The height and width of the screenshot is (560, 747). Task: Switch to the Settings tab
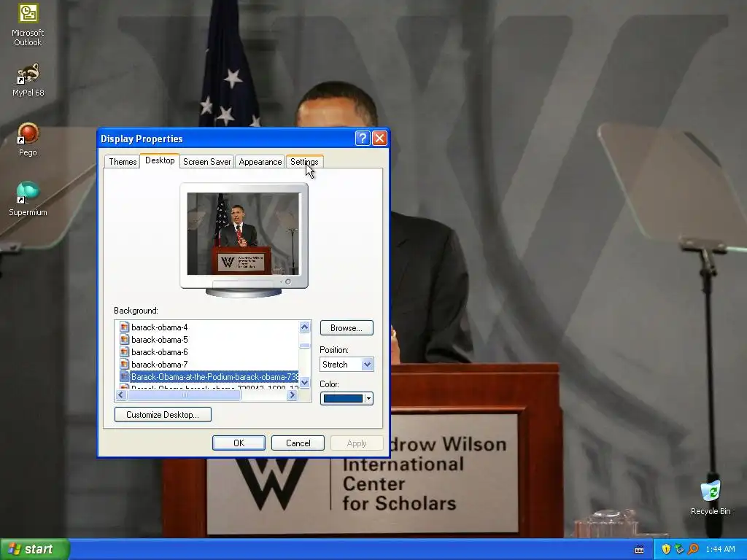click(304, 161)
